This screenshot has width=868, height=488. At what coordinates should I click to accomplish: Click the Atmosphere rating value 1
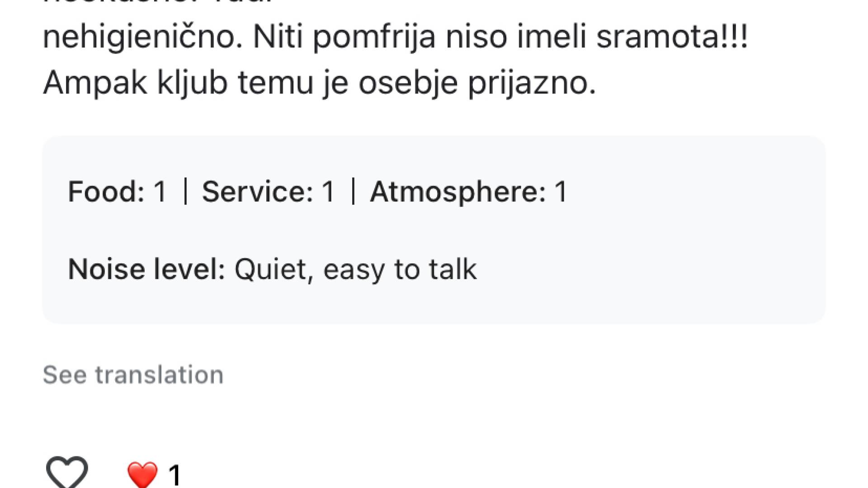click(561, 191)
